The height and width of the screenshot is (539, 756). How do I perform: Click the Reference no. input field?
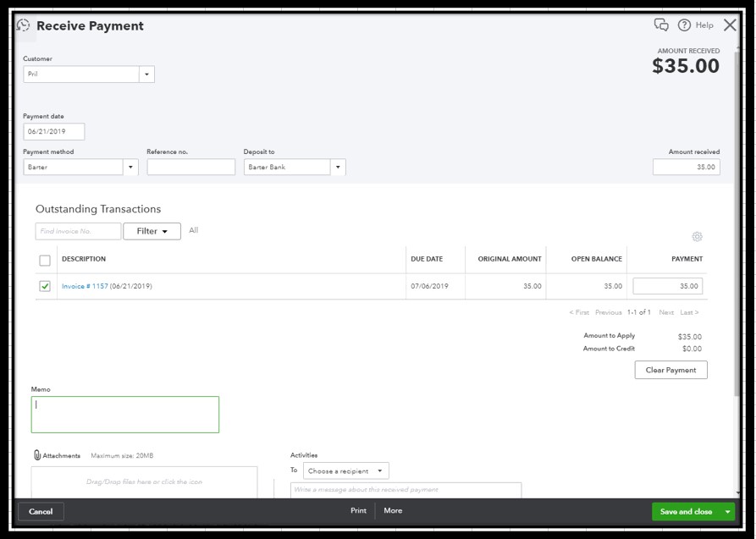[x=190, y=168]
